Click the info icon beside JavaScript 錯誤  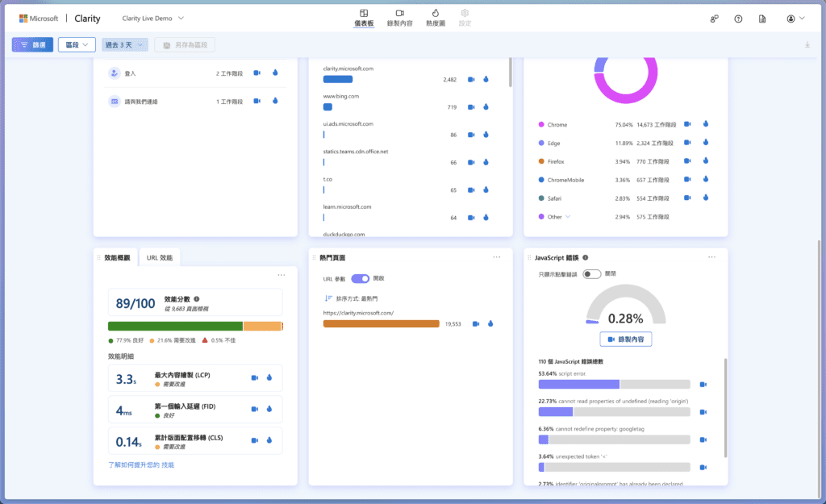point(585,258)
